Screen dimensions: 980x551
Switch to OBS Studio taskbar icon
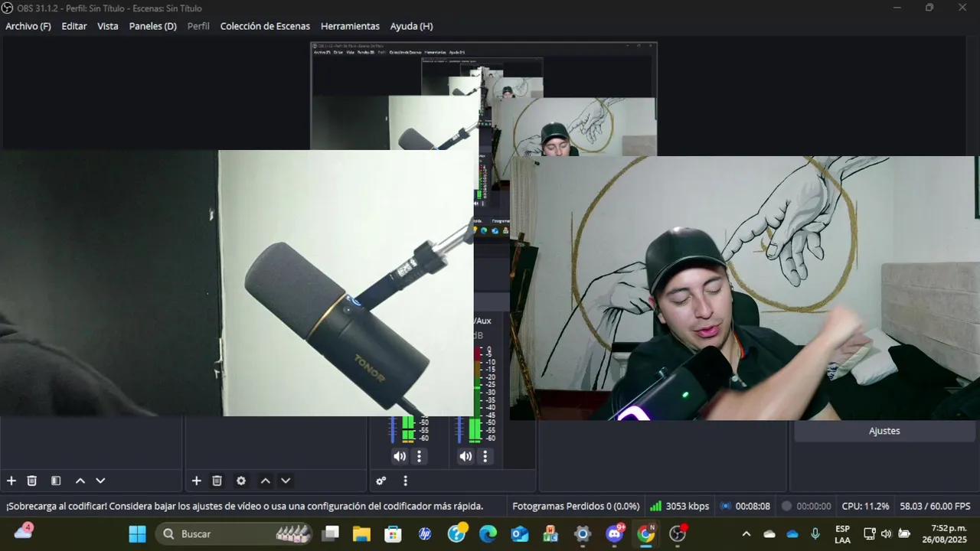pos(678,533)
